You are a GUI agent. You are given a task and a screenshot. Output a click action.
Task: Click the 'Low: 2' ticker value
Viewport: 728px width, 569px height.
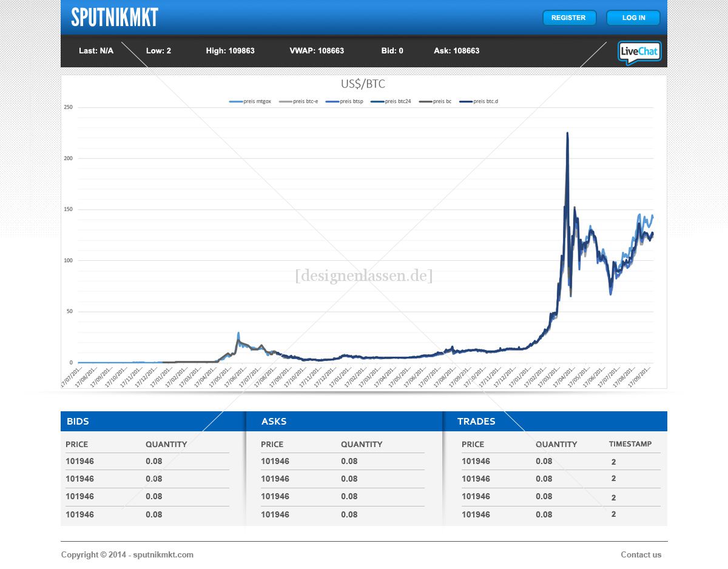point(158,51)
